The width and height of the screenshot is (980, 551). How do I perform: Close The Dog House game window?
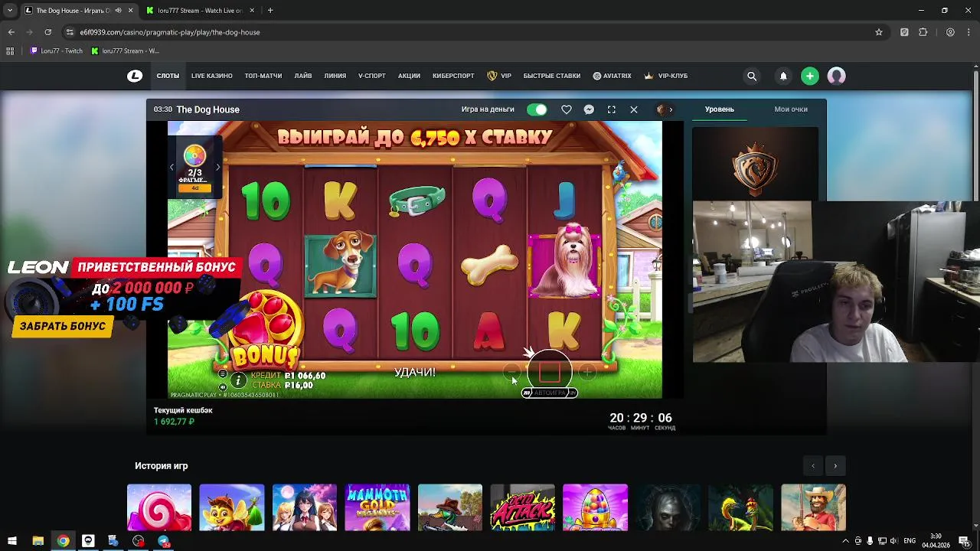634,109
